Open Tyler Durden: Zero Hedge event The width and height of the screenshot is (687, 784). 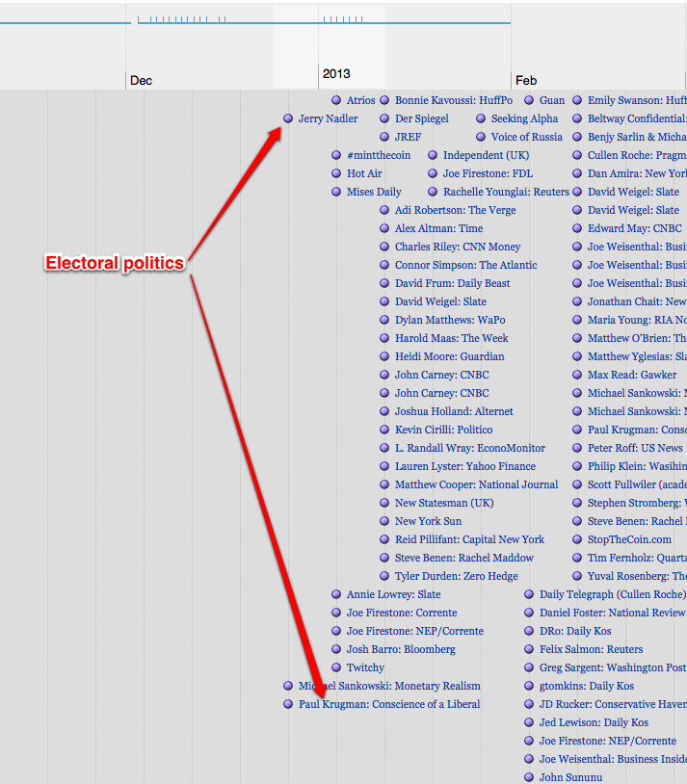point(456,577)
